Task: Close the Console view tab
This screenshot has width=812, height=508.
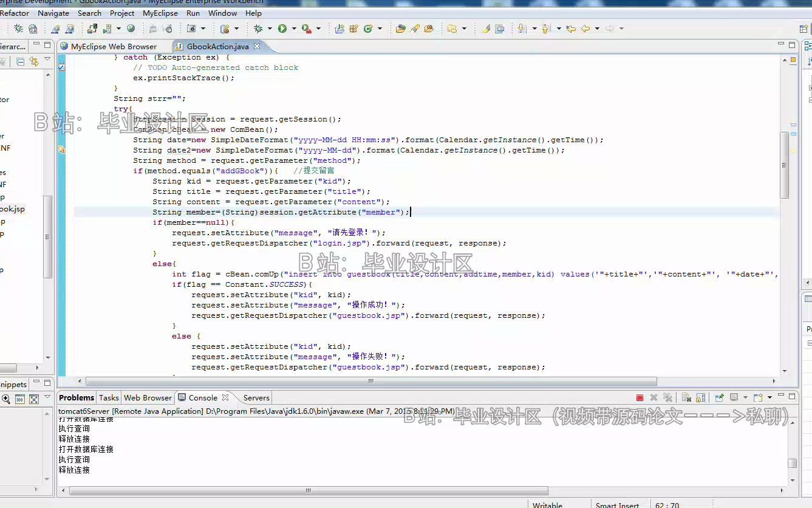Action: 225,397
